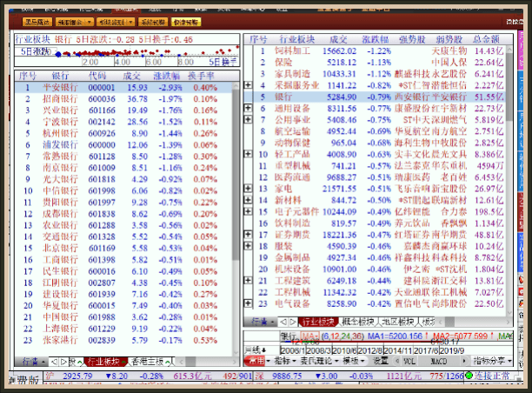Select the 工商银行 stock row
Image resolution: width=532 pixels, height=393 pixels.
(x=123, y=260)
